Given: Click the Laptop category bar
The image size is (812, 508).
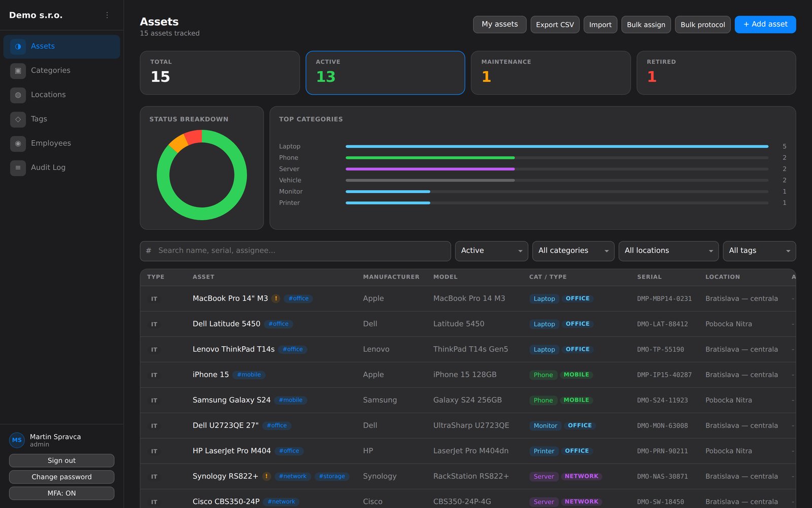Looking at the screenshot, I should click(557, 146).
